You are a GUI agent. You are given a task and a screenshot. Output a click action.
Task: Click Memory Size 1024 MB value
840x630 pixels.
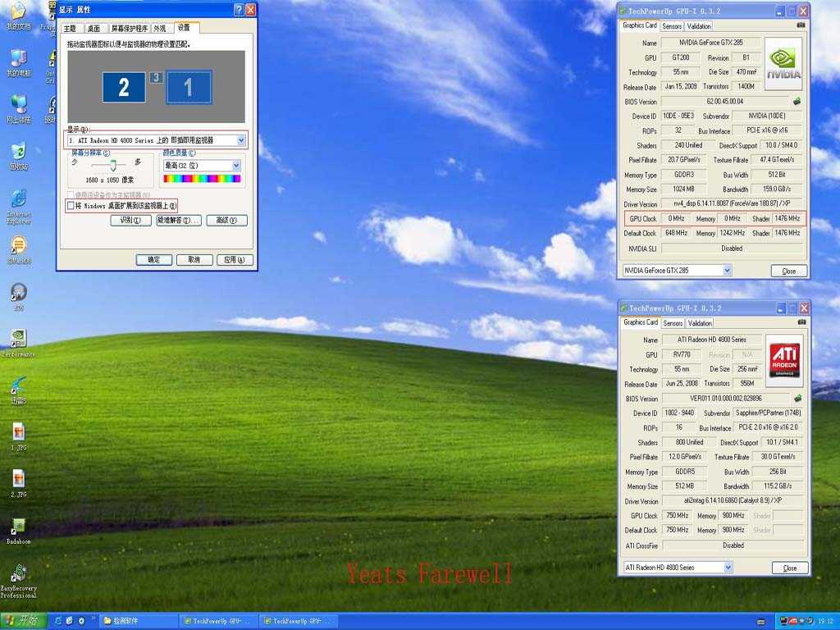tap(683, 189)
